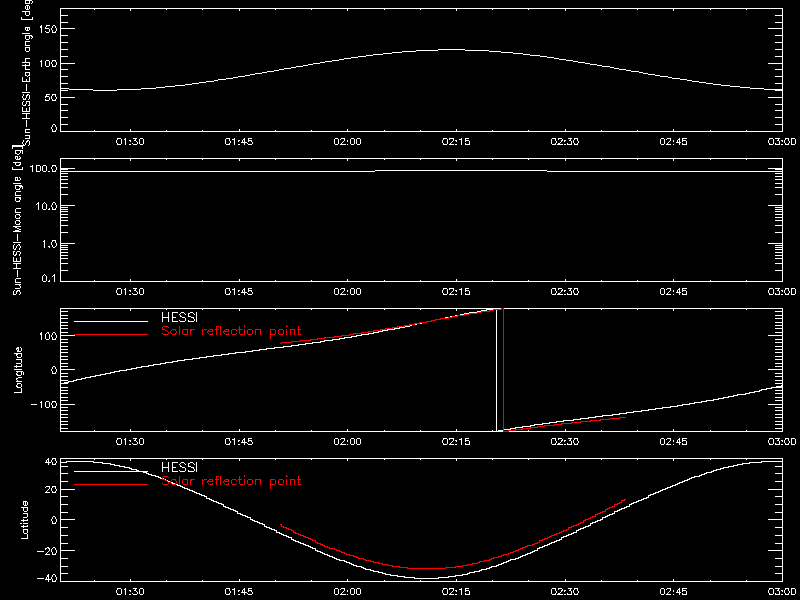Click red legend line in Latitude plot
Screen dimensions: 800x600
(111, 484)
